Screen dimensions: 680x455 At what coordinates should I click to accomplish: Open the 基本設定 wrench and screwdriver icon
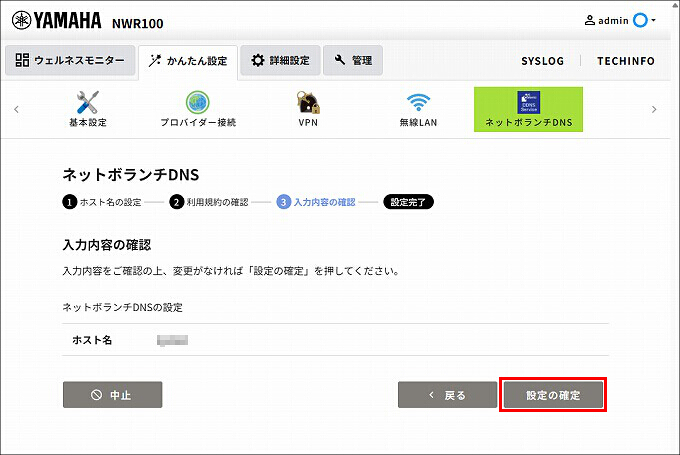click(88, 102)
